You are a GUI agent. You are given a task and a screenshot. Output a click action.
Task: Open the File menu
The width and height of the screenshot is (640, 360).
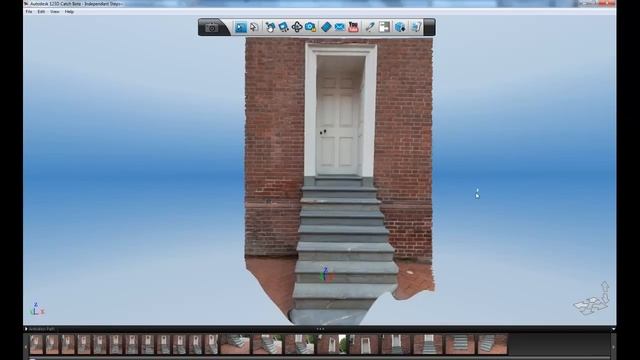tap(29, 12)
